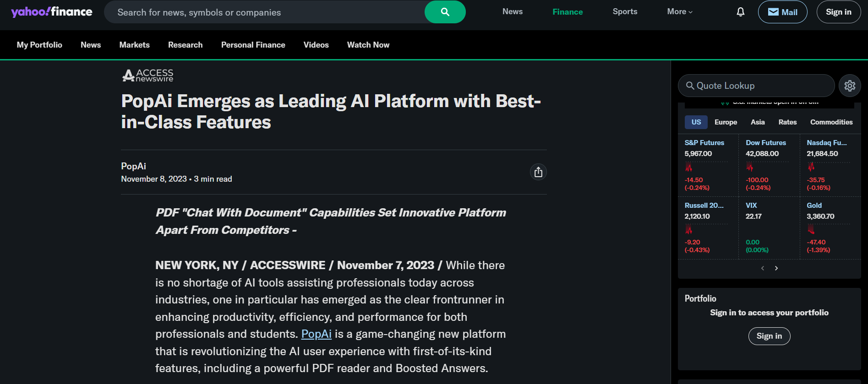The width and height of the screenshot is (868, 384).
Task: Click the Access Newswire logo
Action: click(x=147, y=76)
